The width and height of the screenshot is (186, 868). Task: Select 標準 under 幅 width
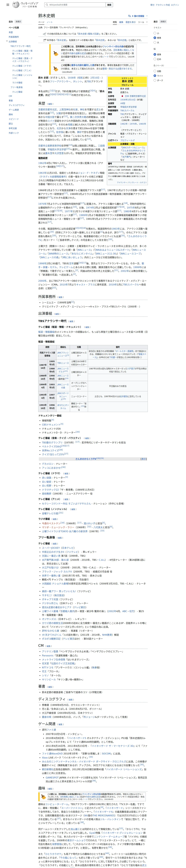[155, 55]
